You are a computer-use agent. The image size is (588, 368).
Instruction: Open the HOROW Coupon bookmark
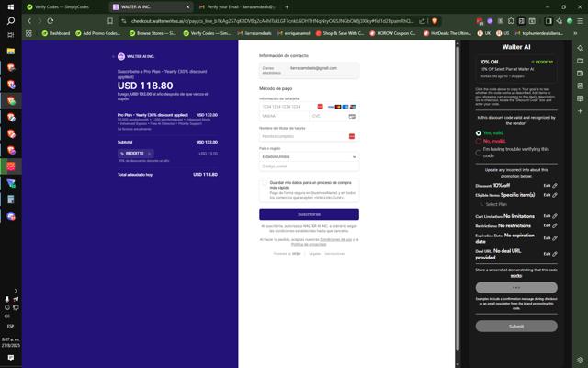[x=392, y=33]
